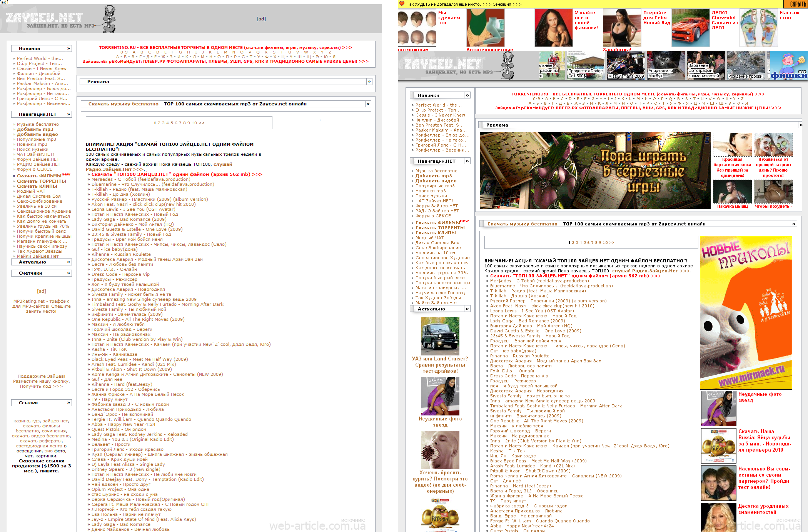Jump to letter 'A' in the left page alphabet index
Screen dimensions: 808x532
[134, 52]
